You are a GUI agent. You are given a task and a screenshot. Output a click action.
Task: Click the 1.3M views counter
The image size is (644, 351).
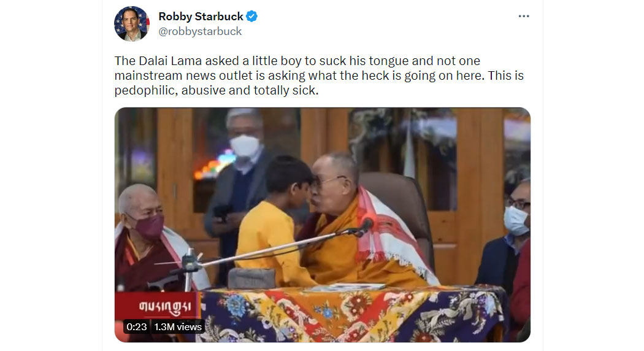point(178,326)
